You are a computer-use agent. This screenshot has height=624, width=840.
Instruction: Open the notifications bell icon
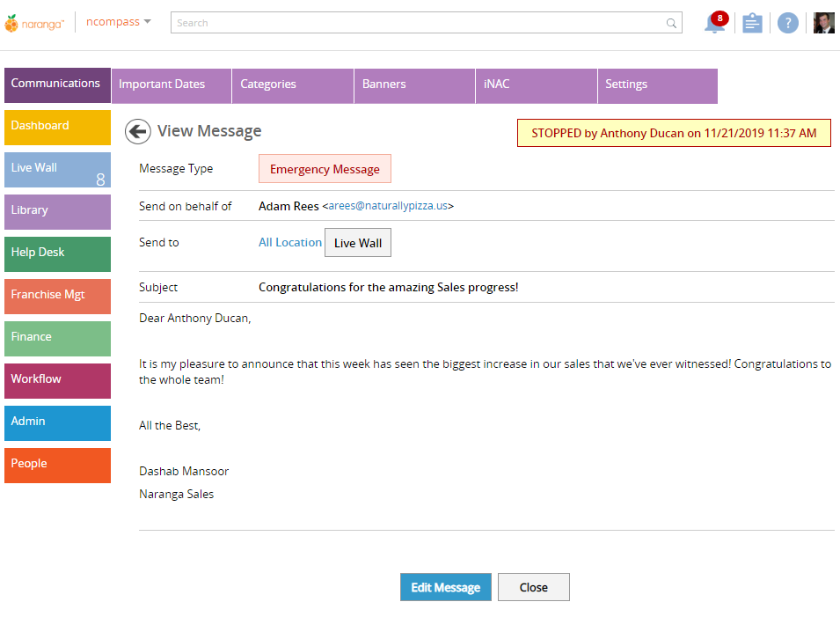[x=716, y=23]
